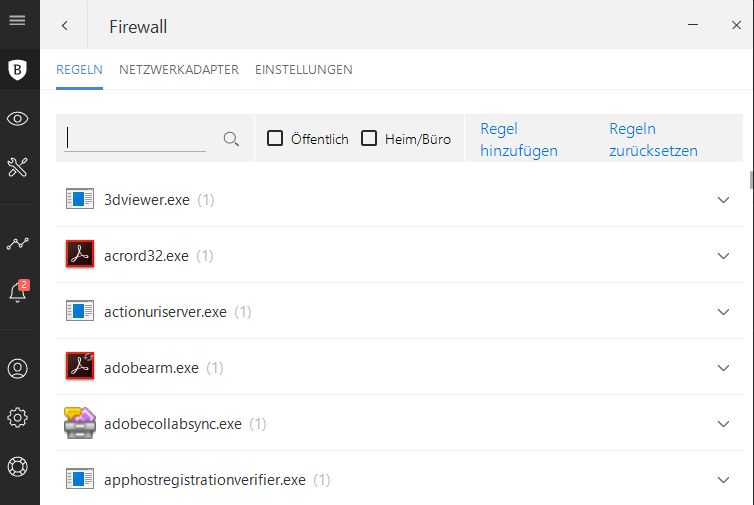This screenshot has height=505, width=754.
Task: Click the Regeln zurücksetzen link
Action: point(653,139)
